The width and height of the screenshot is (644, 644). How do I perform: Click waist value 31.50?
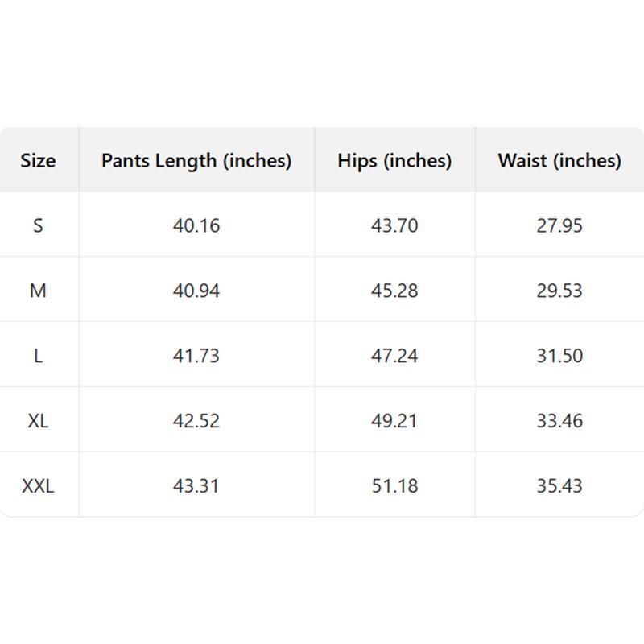[559, 356]
